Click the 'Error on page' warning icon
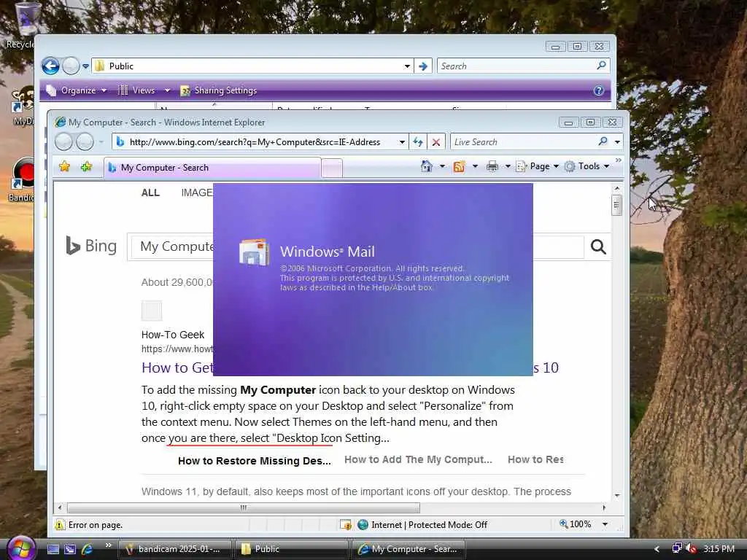The height and width of the screenshot is (560, 747). (x=60, y=525)
